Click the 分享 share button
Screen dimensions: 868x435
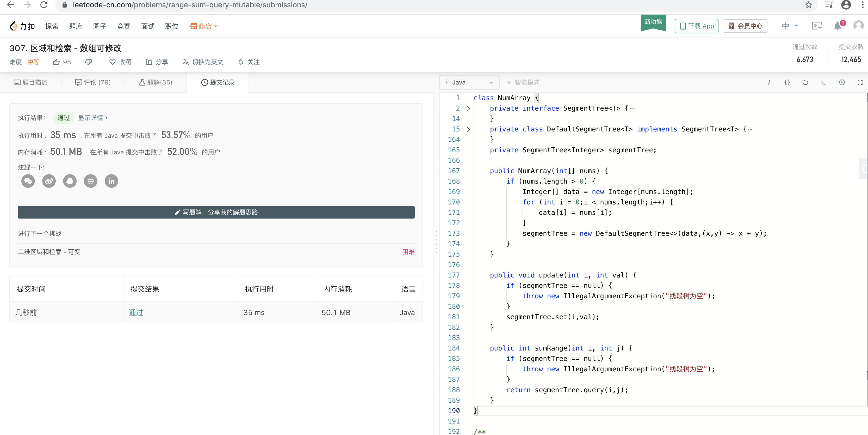(x=157, y=62)
